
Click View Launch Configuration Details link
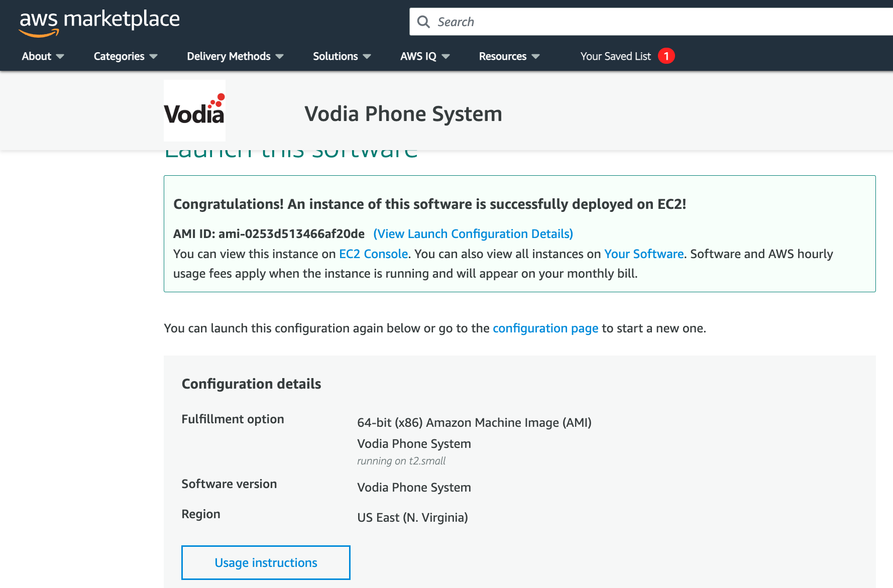point(473,234)
